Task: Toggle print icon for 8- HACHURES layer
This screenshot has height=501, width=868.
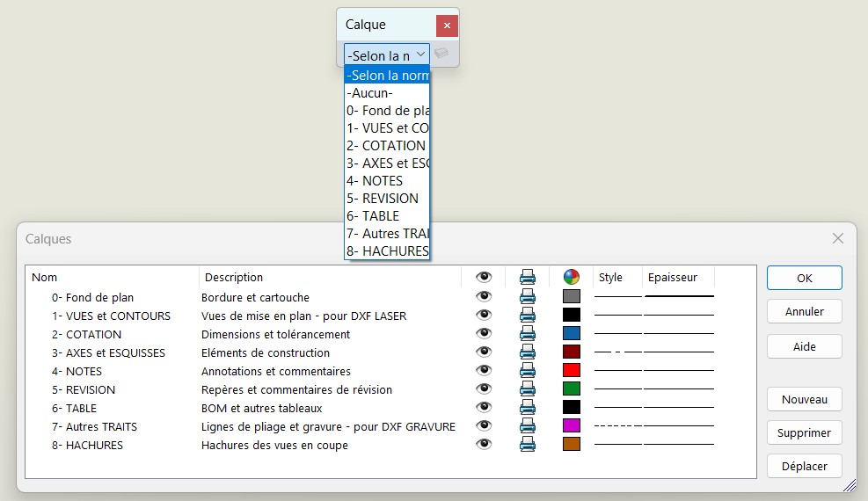Action: coord(528,445)
